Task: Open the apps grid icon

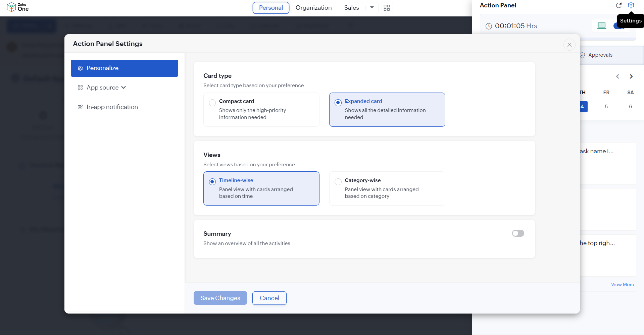Action: point(387,8)
